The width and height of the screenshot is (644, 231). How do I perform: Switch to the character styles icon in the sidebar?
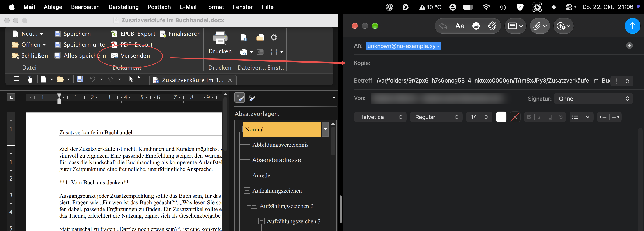[251, 97]
